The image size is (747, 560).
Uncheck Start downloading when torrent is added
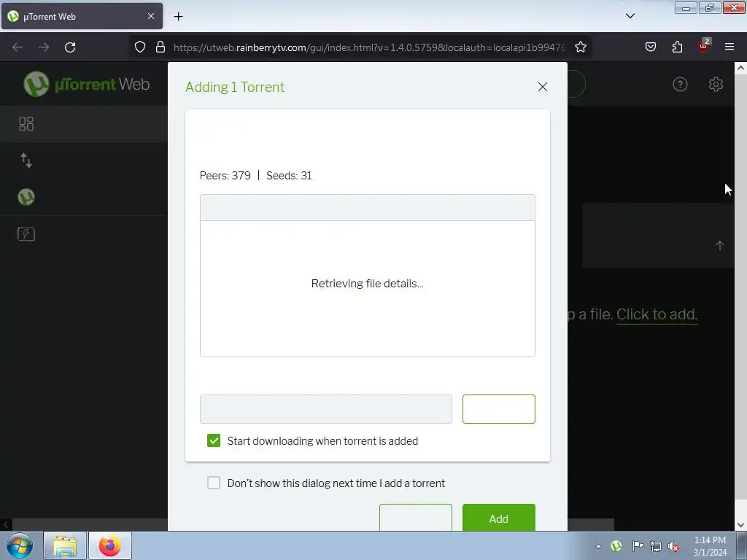[214, 440]
